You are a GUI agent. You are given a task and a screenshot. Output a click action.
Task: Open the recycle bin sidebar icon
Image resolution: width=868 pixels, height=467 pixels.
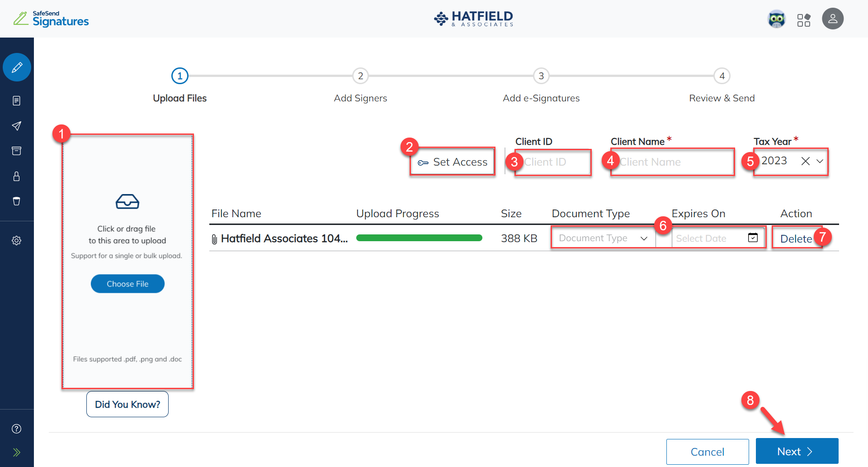tap(17, 201)
